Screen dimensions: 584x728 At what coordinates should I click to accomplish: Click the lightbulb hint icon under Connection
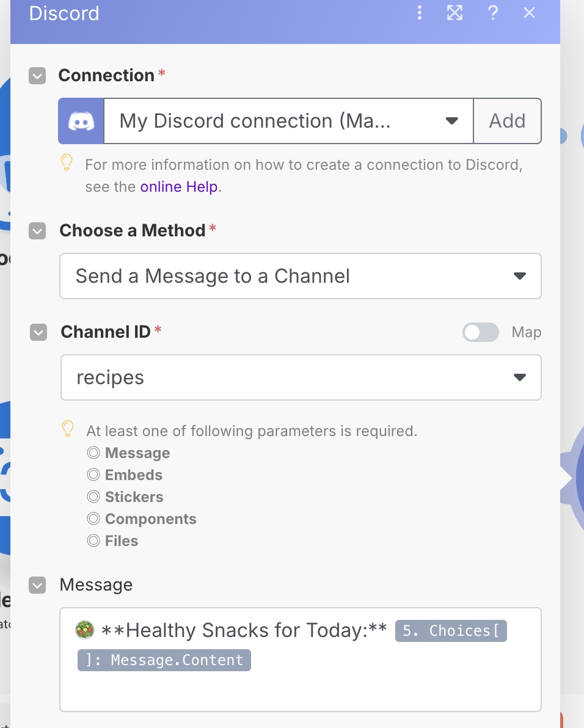pyautogui.click(x=67, y=162)
